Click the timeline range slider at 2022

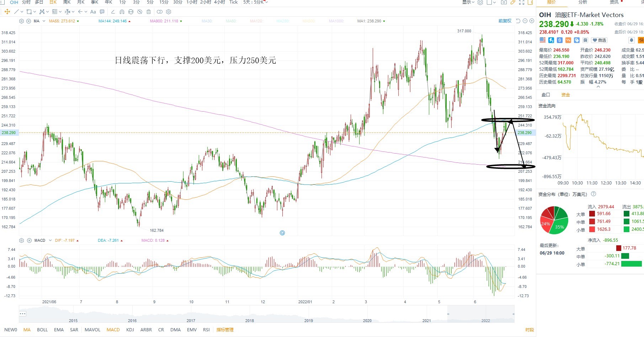pyautogui.click(x=485, y=320)
